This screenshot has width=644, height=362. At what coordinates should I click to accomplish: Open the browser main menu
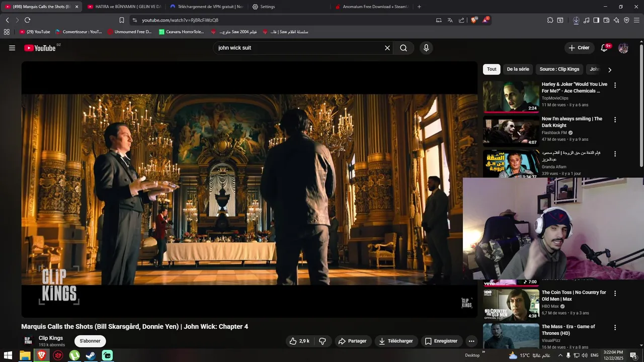coord(636,20)
